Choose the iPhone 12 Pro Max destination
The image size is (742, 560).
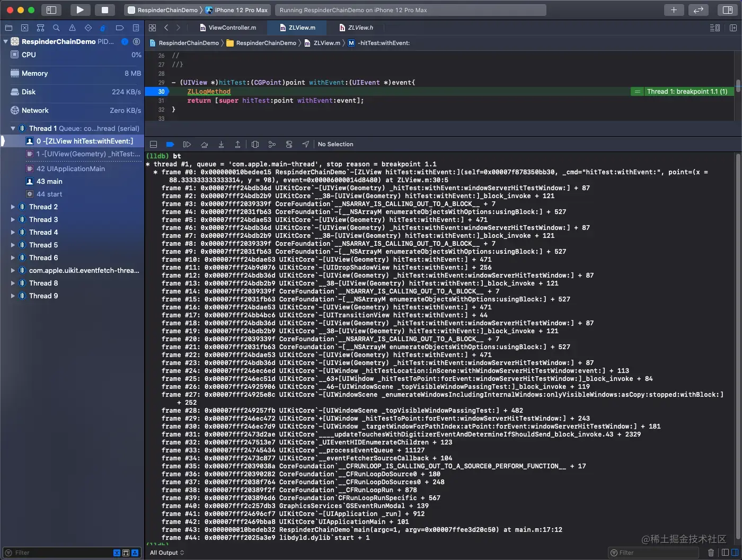click(x=236, y=10)
